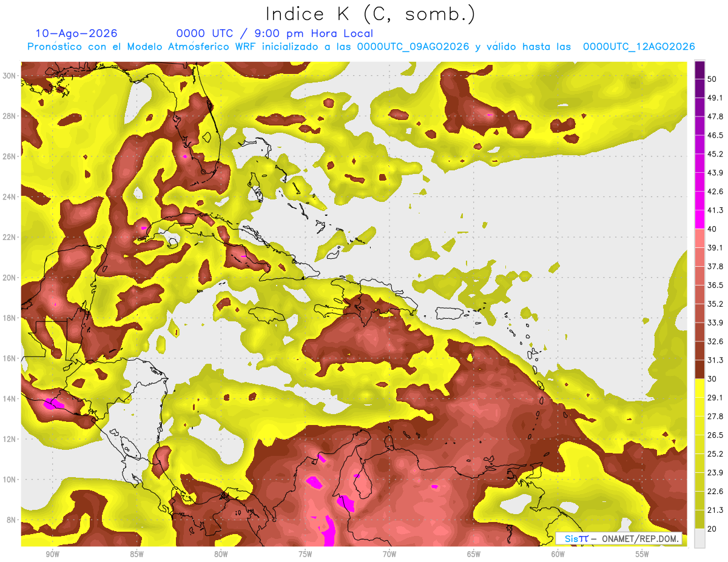Click the "20N" latitude label

tap(10, 278)
